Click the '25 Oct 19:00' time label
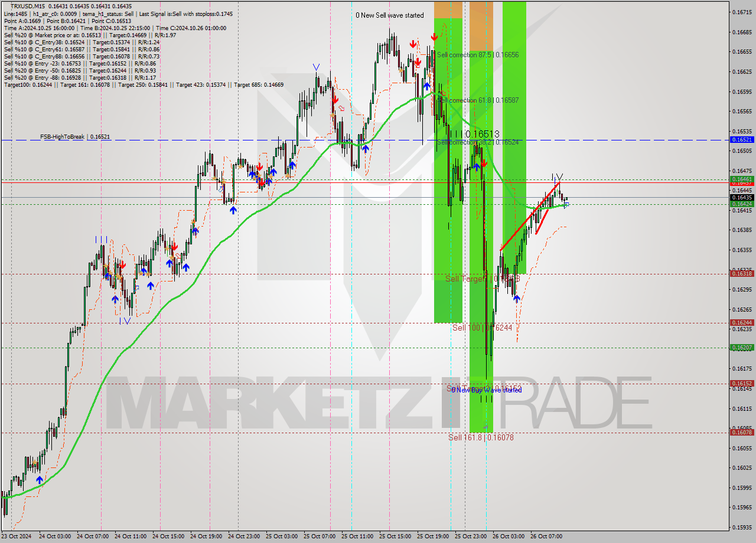Image resolution: width=756 pixels, height=543 pixels. (x=433, y=537)
